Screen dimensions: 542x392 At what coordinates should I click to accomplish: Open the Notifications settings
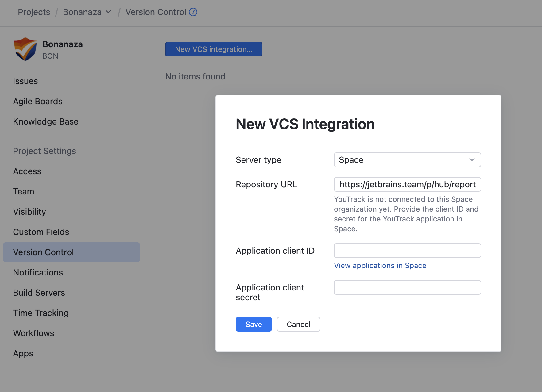(38, 272)
